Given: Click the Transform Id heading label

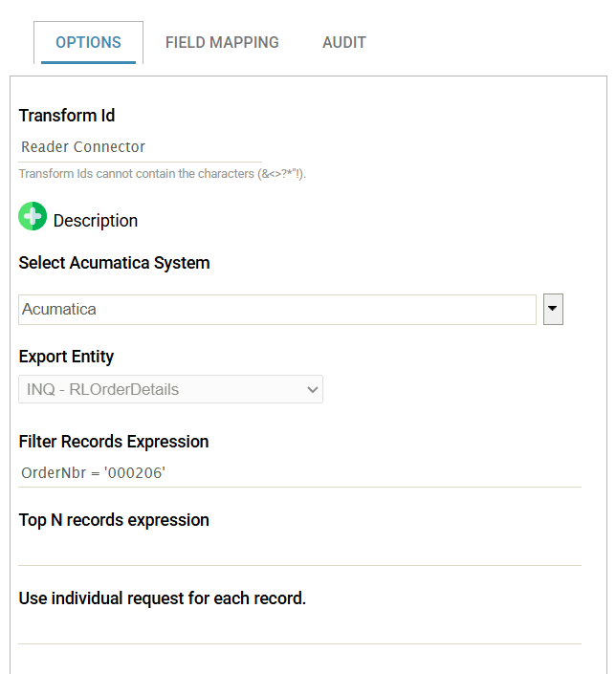Looking at the screenshot, I should (x=67, y=116).
